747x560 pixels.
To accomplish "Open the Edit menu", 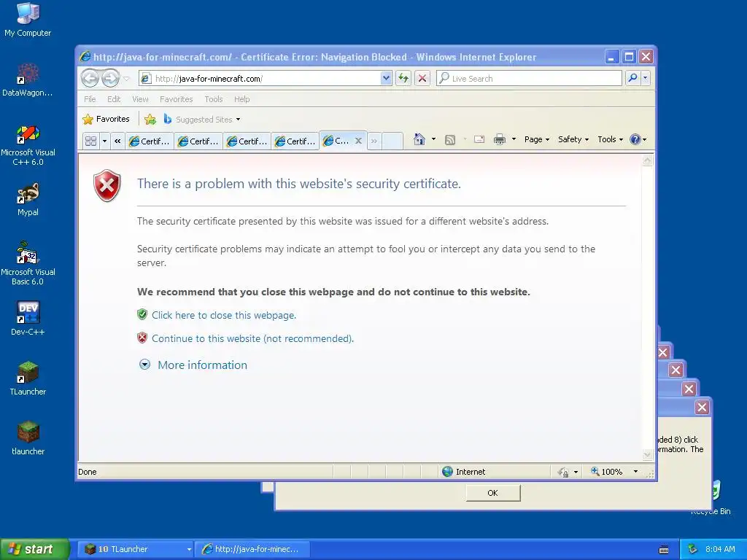I will point(113,99).
